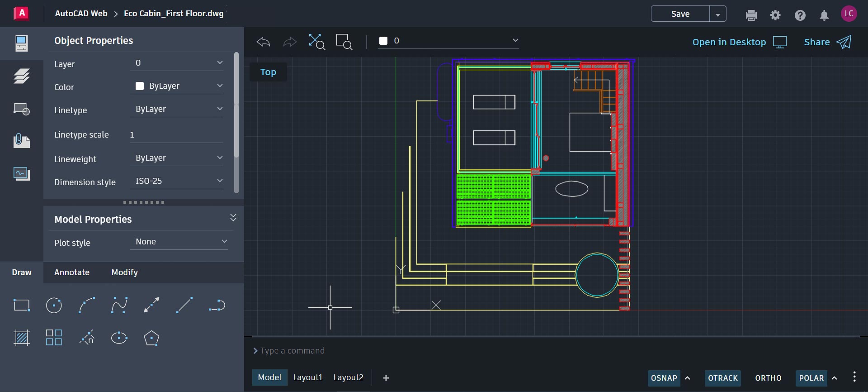This screenshot has height=392, width=868.
Task: Choose the Hatch tool
Action: click(x=21, y=338)
